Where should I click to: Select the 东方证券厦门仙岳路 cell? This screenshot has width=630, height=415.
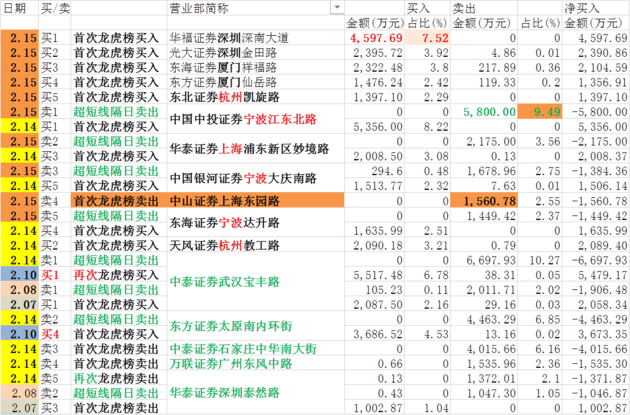(256, 82)
